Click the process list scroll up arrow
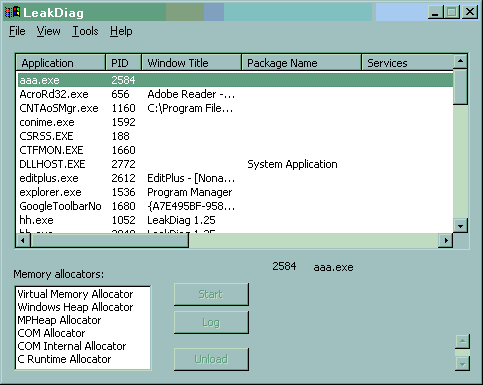 tap(460, 61)
